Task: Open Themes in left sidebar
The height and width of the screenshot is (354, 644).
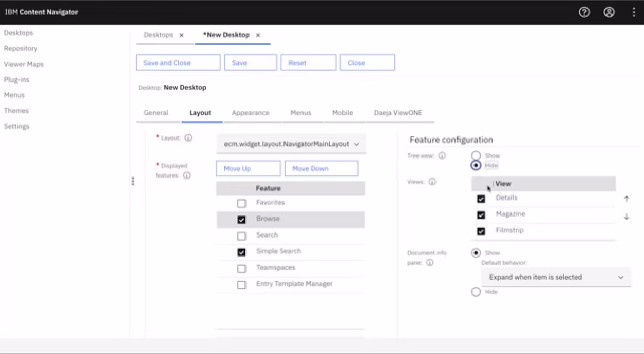Action: [x=16, y=111]
